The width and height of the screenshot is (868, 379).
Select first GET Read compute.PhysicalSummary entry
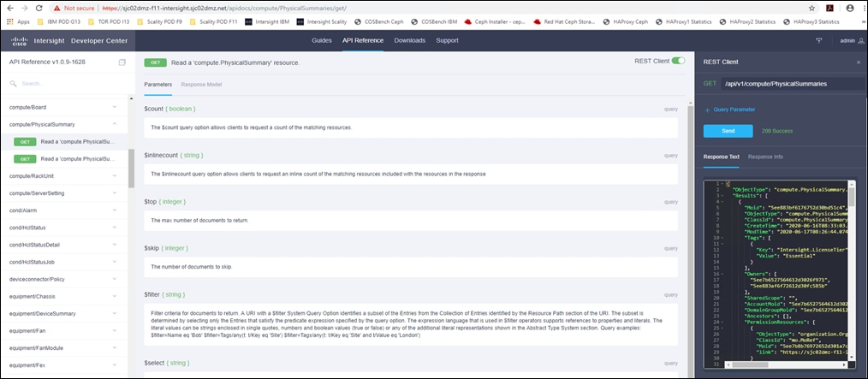coord(65,142)
